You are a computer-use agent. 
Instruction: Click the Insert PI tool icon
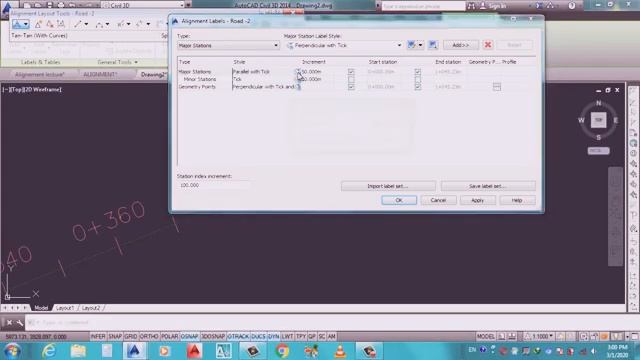[x=38, y=24]
